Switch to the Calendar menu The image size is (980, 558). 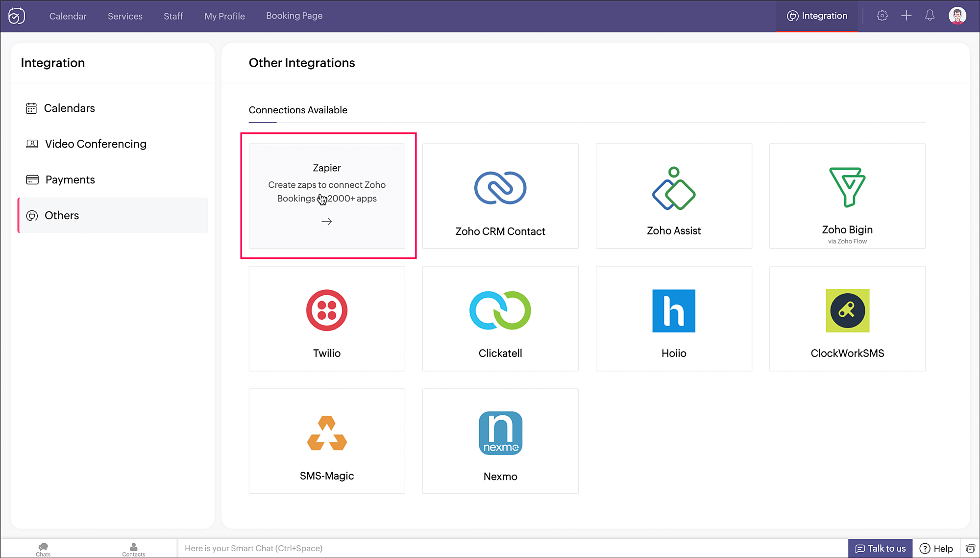coord(68,16)
